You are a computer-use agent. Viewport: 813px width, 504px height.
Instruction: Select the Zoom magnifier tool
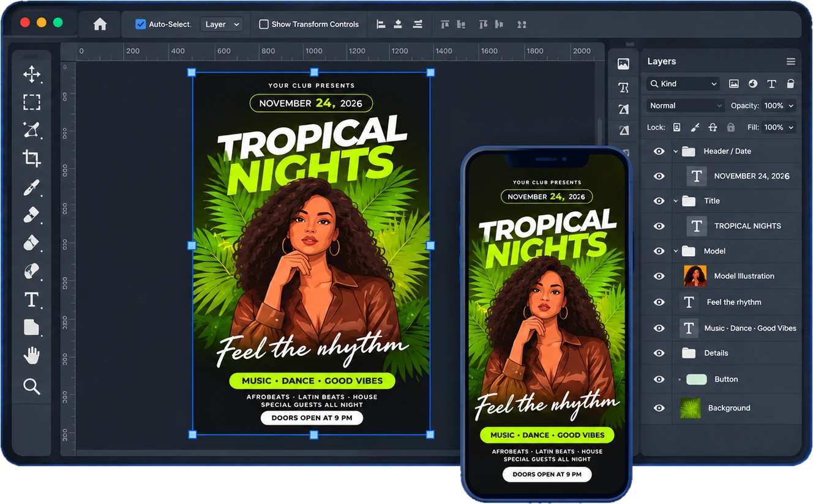pos(32,386)
